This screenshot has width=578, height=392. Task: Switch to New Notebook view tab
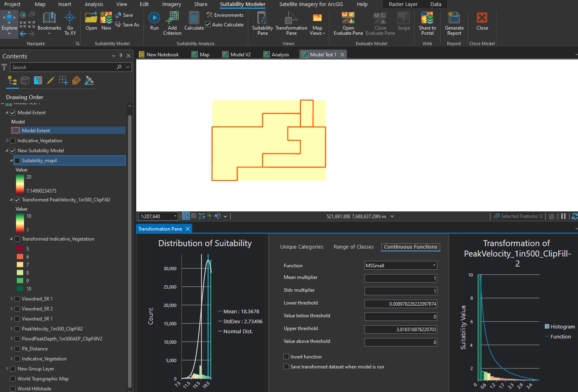159,55
